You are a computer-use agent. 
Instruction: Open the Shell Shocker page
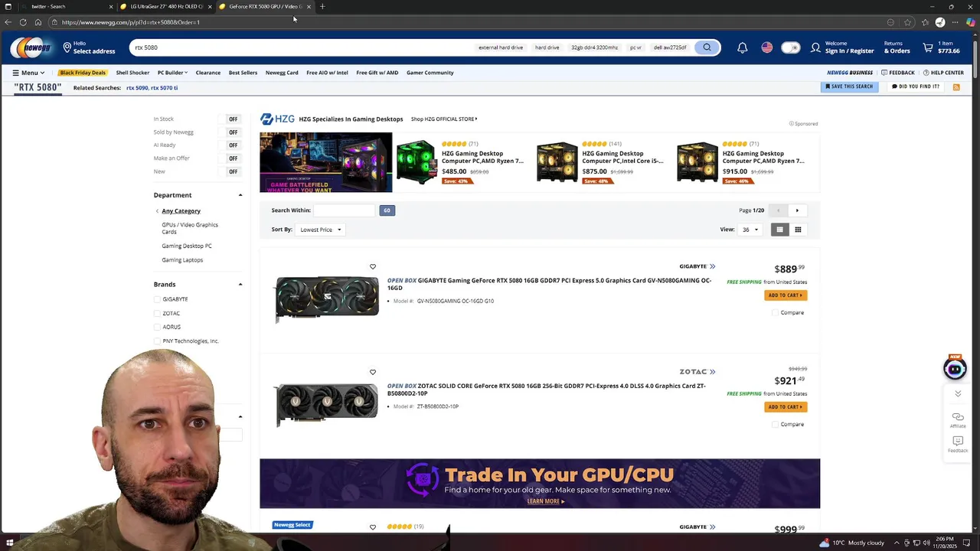[132, 73]
